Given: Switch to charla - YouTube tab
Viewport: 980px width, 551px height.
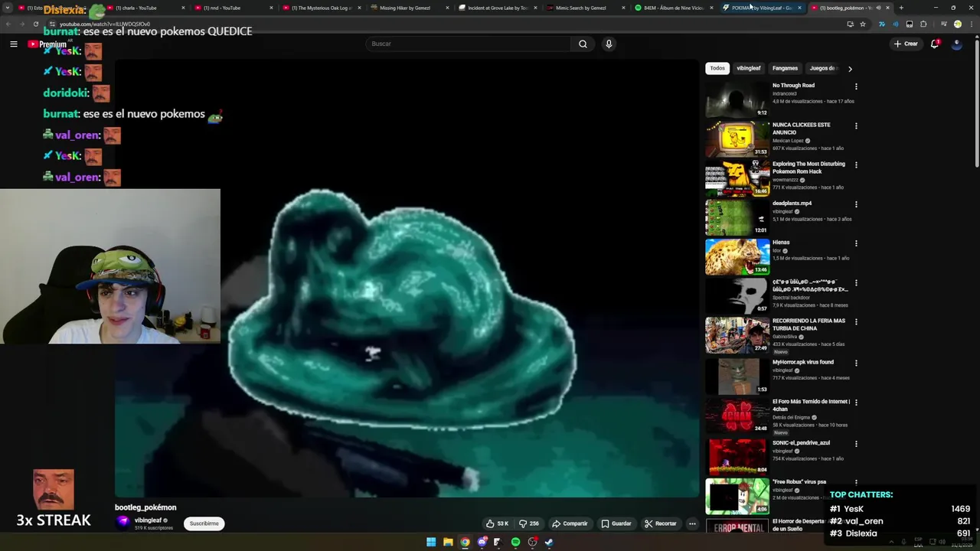Looking at the screenshot, I should pyautogui.click(x=145, y=8).
